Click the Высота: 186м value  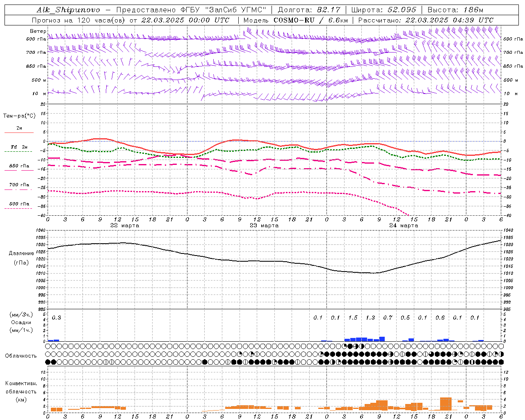click(x=455, y=10)
